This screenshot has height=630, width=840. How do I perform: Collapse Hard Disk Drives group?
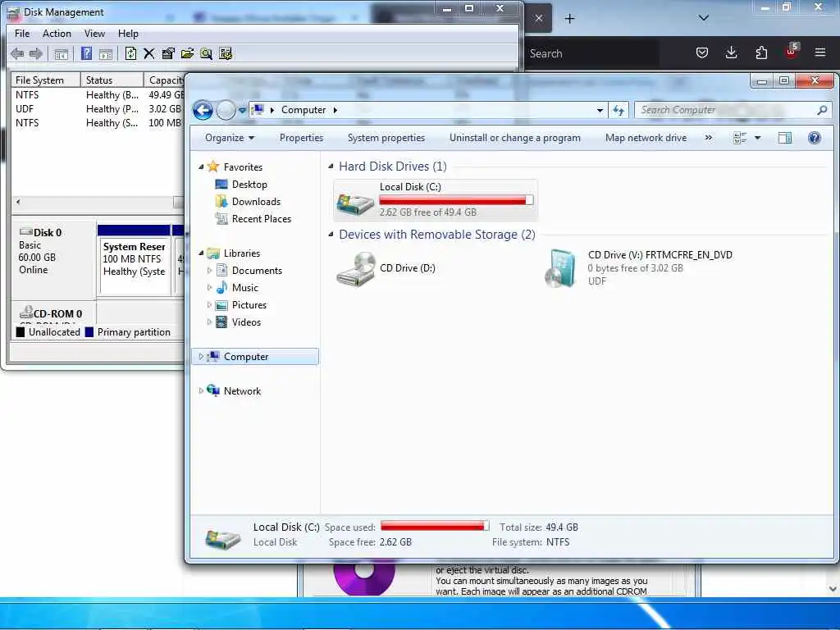(331, 167)
